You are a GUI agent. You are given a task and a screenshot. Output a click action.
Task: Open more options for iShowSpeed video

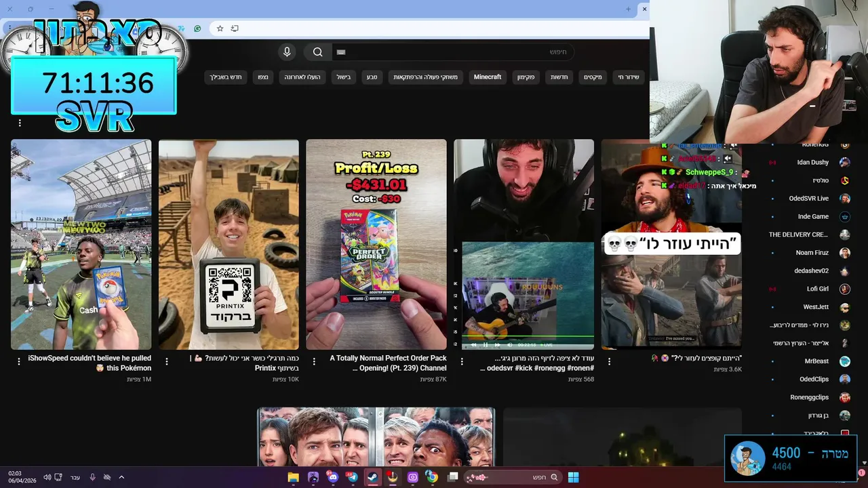(19, 362)
